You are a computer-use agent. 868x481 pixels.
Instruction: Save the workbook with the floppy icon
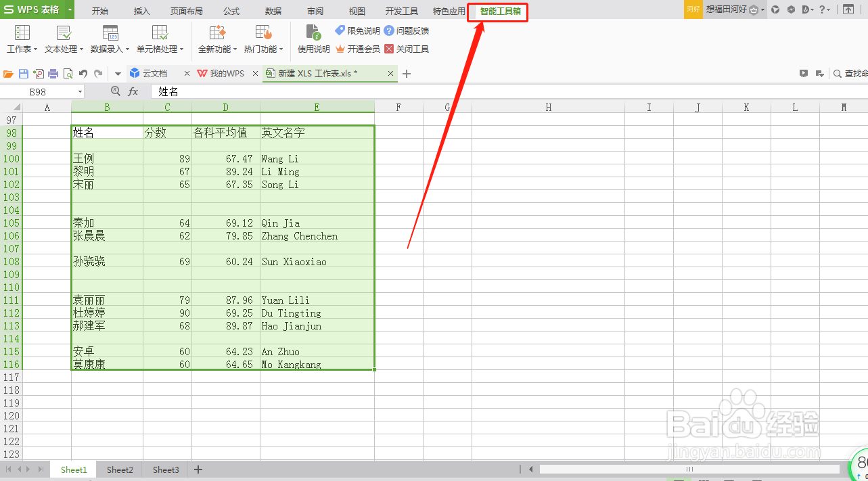24,74
